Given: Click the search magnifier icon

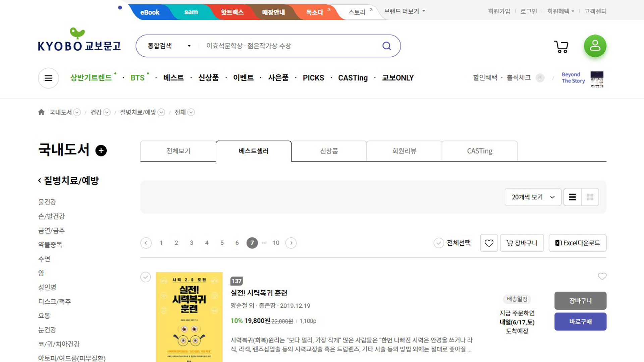Looking at the screenshot, I should point(386,46).
